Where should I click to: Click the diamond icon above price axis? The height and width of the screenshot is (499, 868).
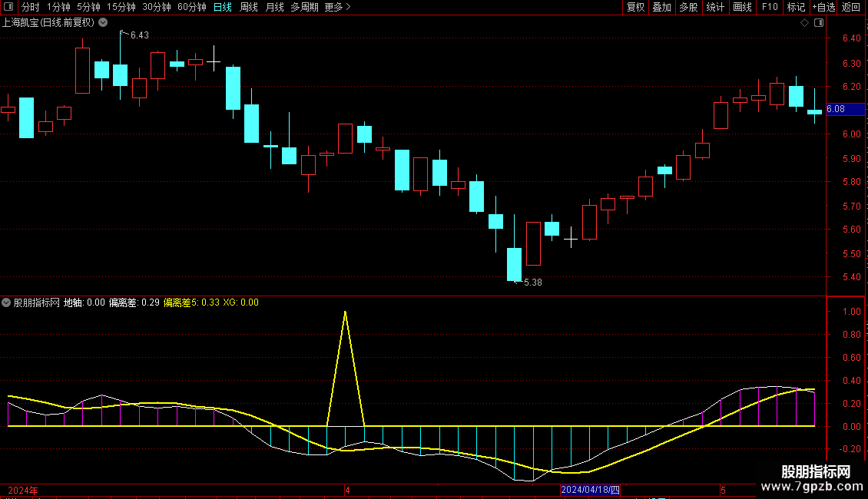point(805,23)
